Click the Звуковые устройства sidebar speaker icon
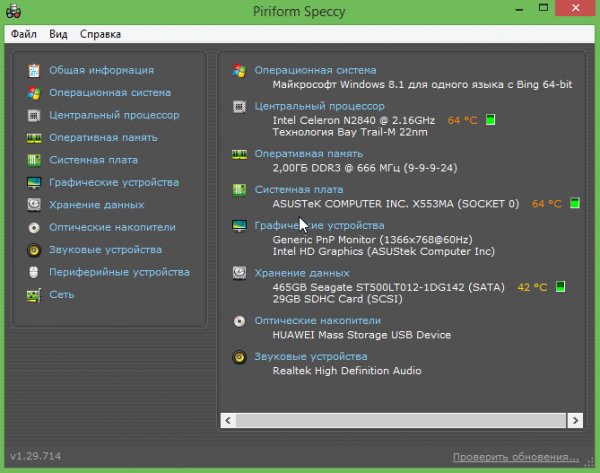600x473 pixels. click(x=34, y=250)
